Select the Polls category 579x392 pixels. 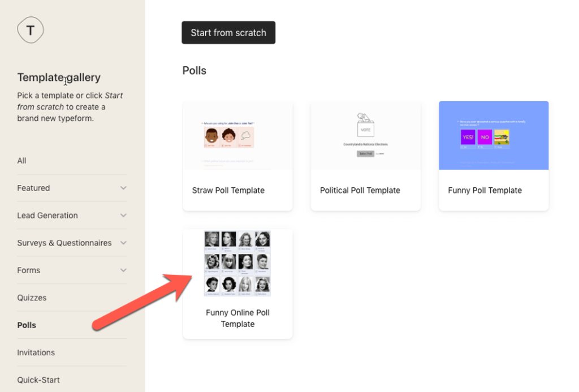click(27, 325)
